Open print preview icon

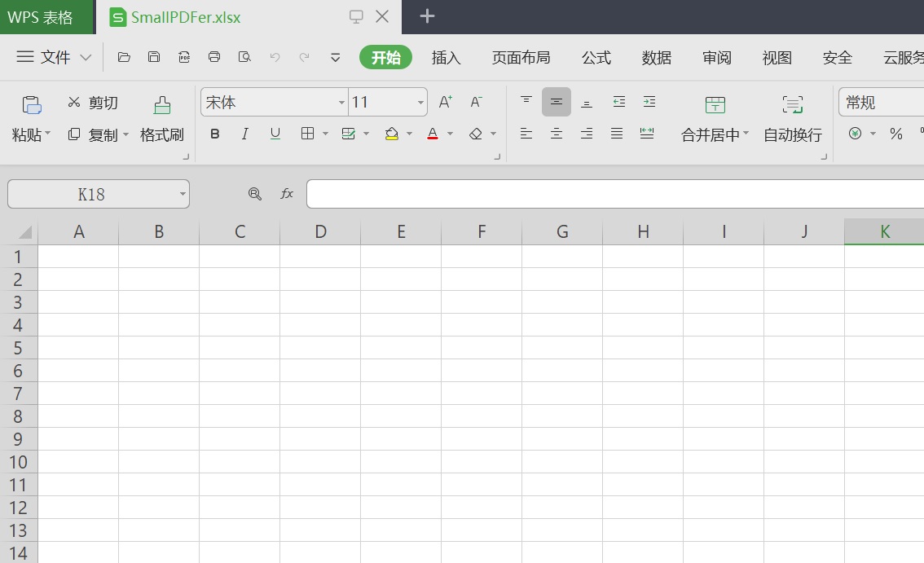pos(244,57)
